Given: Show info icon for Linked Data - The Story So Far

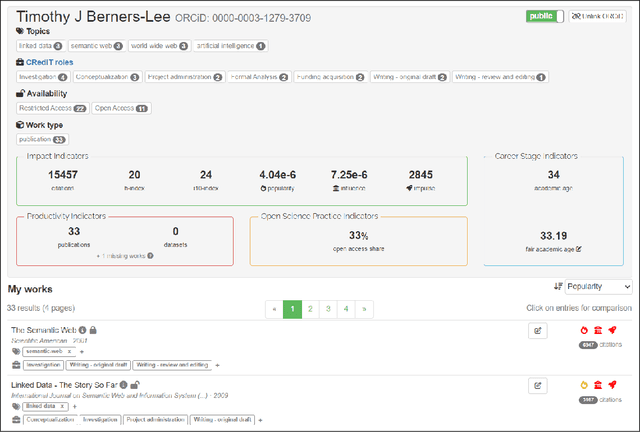Looking at the screenshot, I should click(124, 385).
